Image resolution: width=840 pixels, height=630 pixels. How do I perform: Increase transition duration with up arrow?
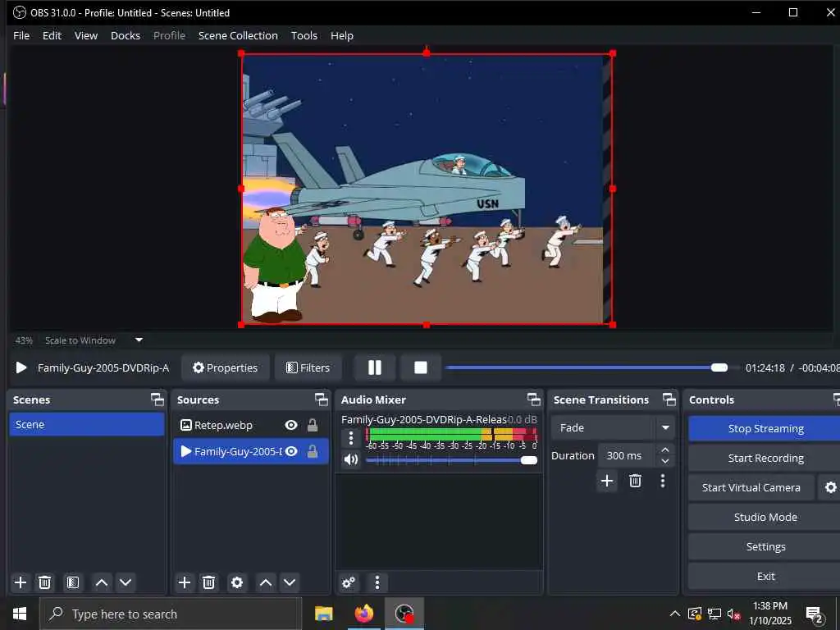[664, 450]
